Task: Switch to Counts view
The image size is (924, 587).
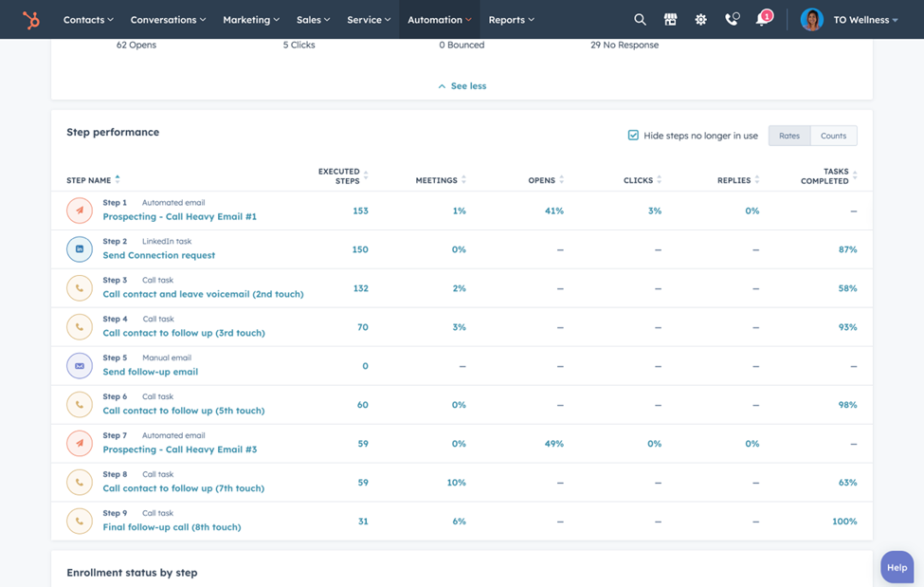Action: tap(834, 135)
